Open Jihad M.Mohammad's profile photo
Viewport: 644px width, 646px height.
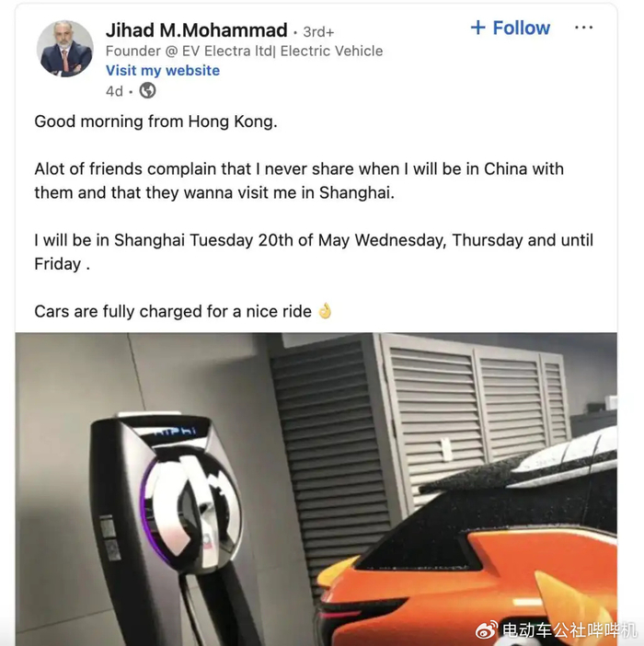pyautogui.click(x=65, y=49)
